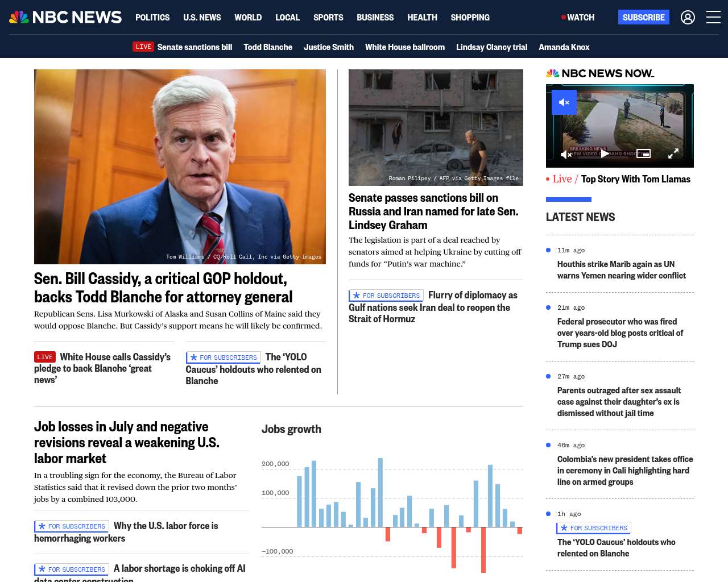Click the Republican Sens. Murkowski summary text

[x=178, y=320]
